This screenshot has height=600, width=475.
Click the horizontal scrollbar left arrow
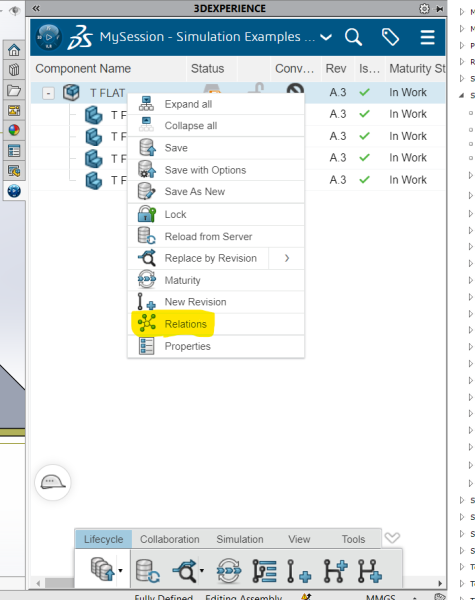tap(38, 584)
